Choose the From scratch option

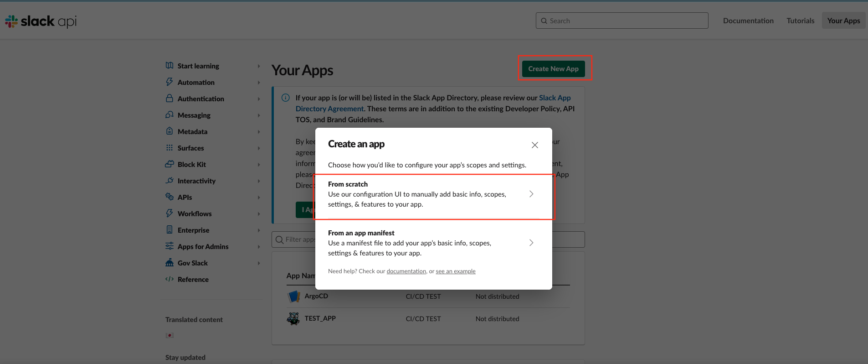click(433, 194)
